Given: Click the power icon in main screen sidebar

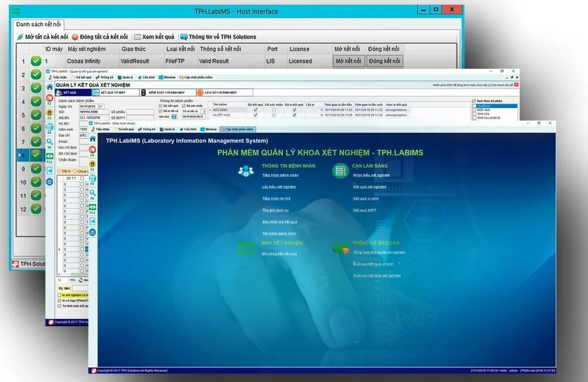Looking at the screenshot, I should click(93, 232).
